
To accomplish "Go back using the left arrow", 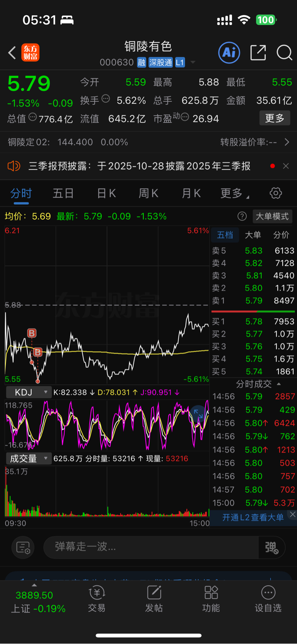I will [x=12, y=53].
